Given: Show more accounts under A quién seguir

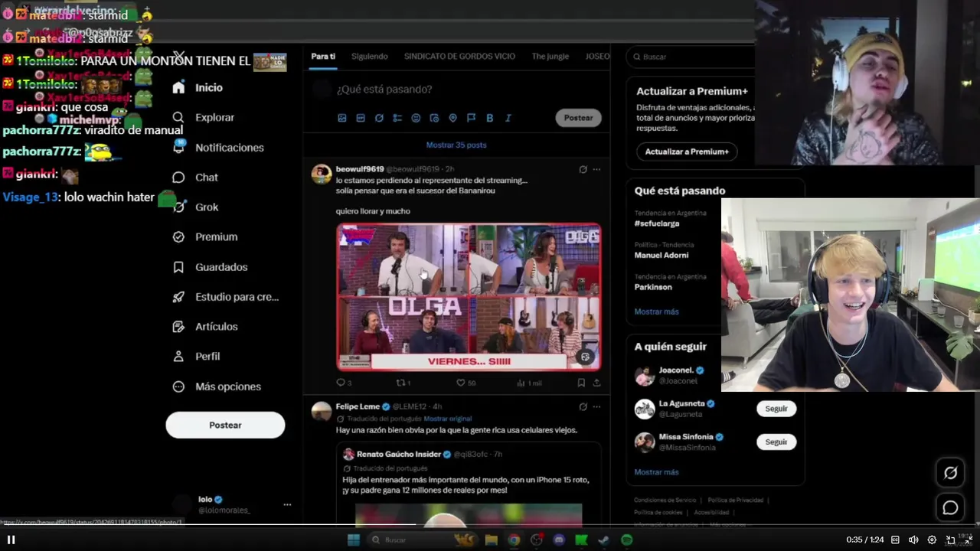Looking at the screenshot, I should point(656,472).
